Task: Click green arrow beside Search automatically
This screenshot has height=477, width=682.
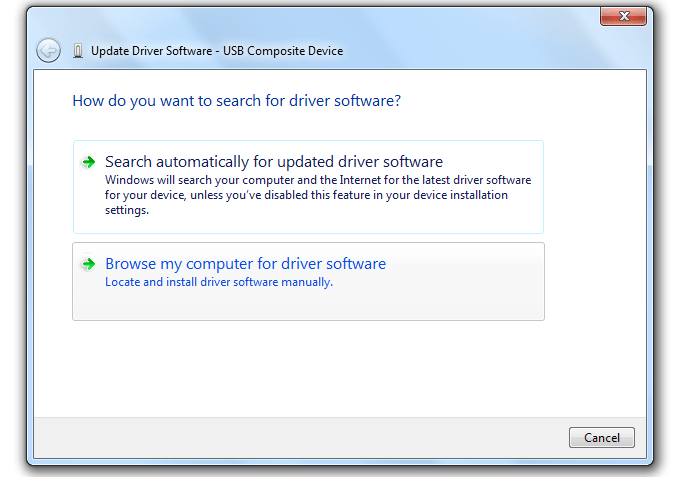Action: click(89, 162)
